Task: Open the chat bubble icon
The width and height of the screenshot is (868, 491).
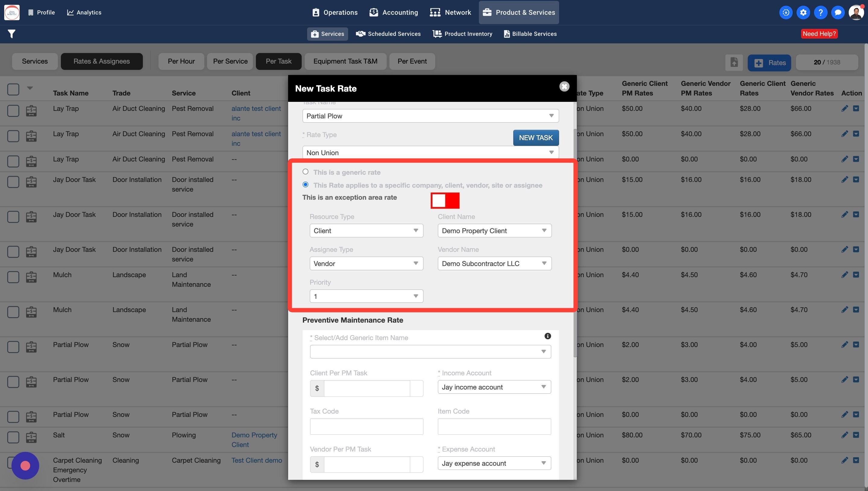Action: pos(838,12)
